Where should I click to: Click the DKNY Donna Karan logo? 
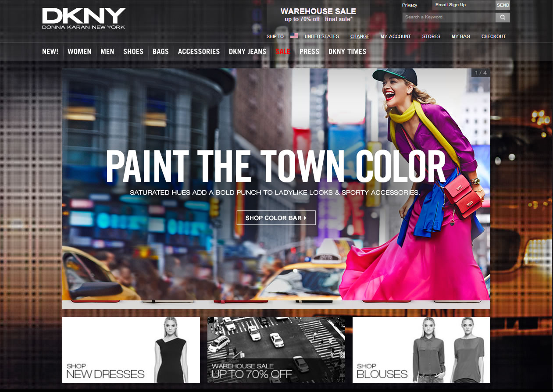point(84,18)
